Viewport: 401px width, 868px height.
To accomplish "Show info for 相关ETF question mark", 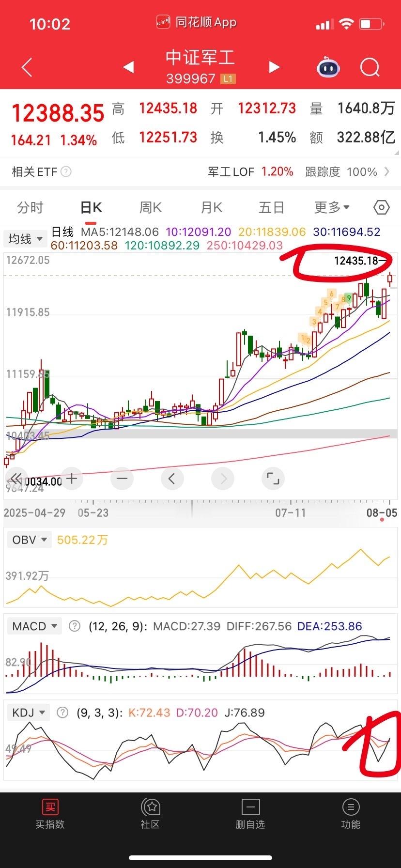I will [x=66, y=171].
